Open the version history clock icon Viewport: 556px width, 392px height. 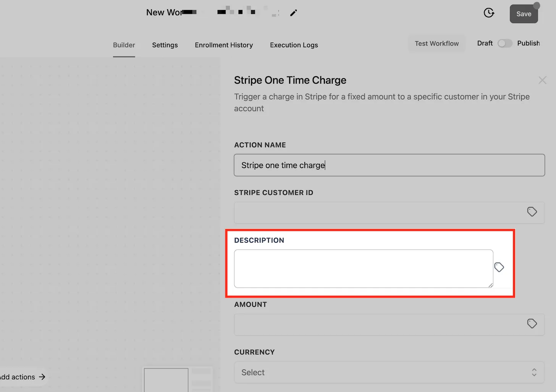[489, 13]
